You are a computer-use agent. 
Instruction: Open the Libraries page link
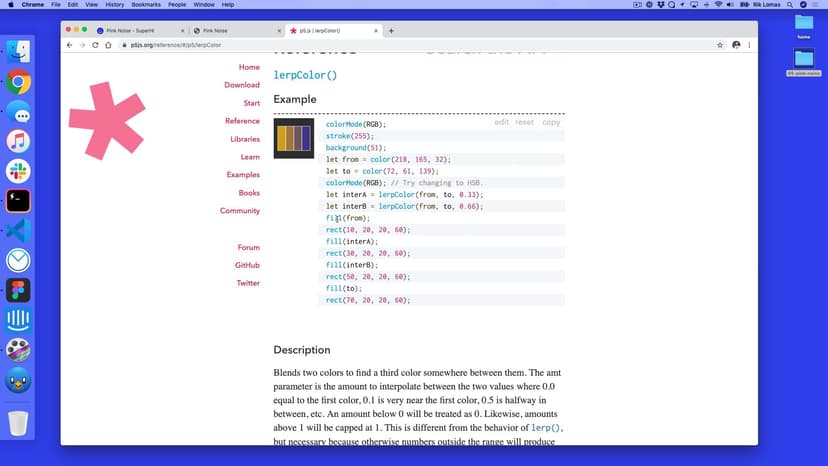(244, 139)
